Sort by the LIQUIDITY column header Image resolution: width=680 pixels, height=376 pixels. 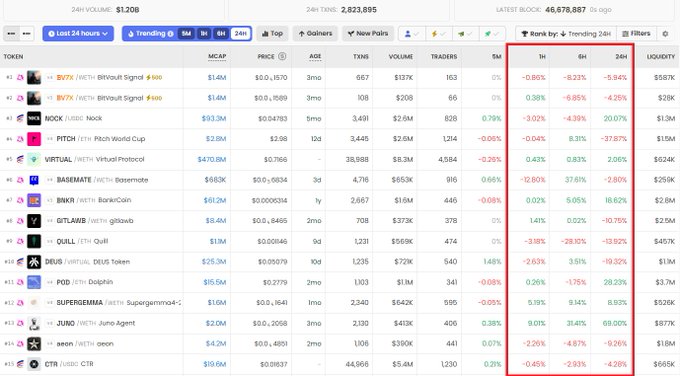pyautogui.click(x=661, y=56)
